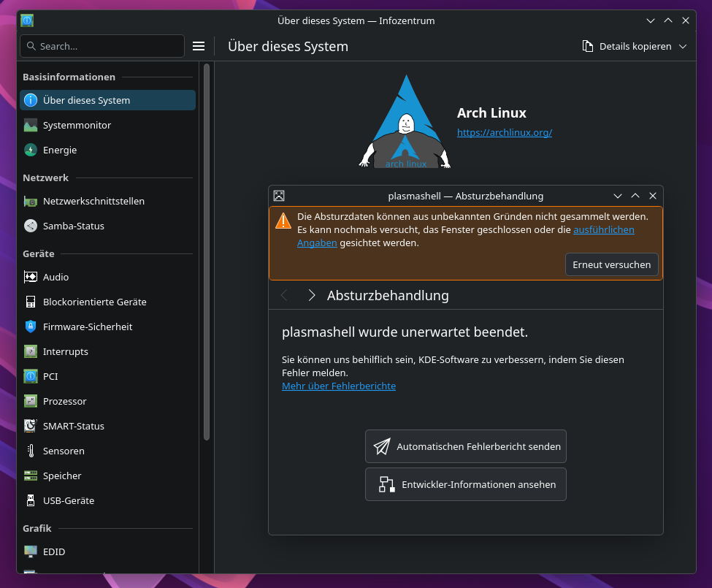Click Automatischen Fehlerbericht senden text
The width and height of the screenshot is (712, 588).
tap(478, 447)
